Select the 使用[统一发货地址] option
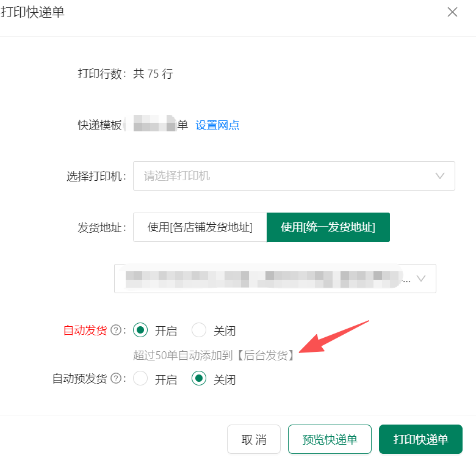The image size is (476, 460). (x=328, y=227)
